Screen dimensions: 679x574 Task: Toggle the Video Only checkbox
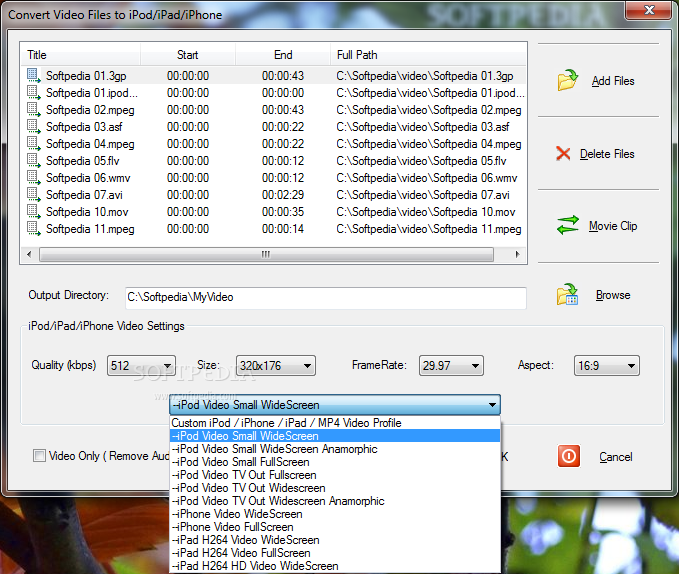coord(39,456)
